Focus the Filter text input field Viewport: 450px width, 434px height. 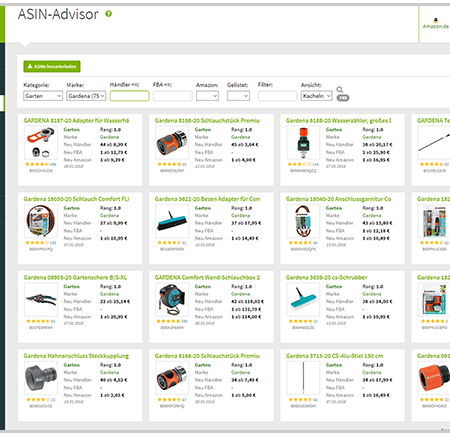pos(277,96)
